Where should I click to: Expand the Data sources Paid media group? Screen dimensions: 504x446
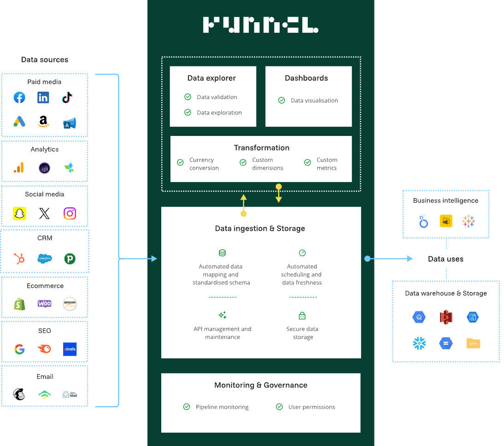(x=44, y=105)
